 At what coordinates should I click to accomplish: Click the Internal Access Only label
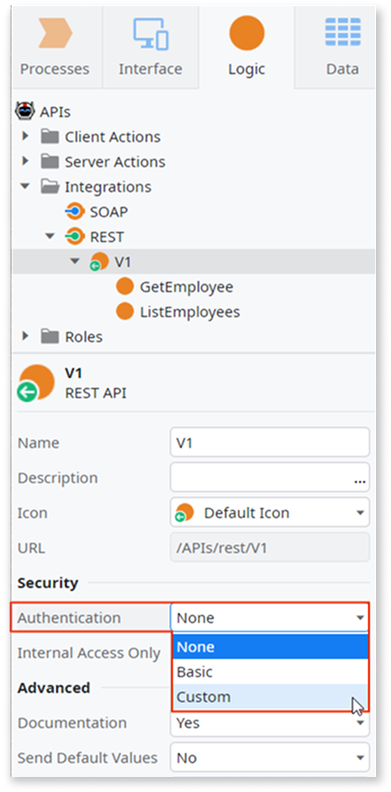pyautogui.click(x=89, y=653)
